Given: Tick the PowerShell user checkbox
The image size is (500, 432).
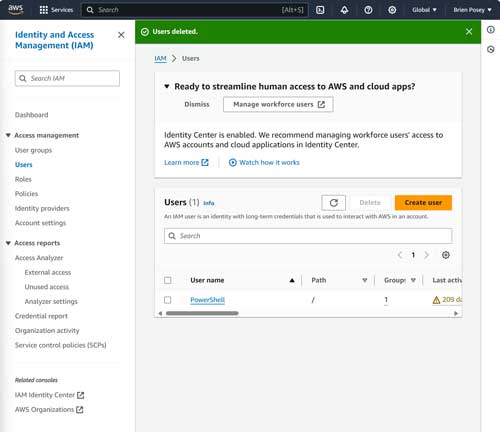Looking at the screenshot, I should (168, 300).
